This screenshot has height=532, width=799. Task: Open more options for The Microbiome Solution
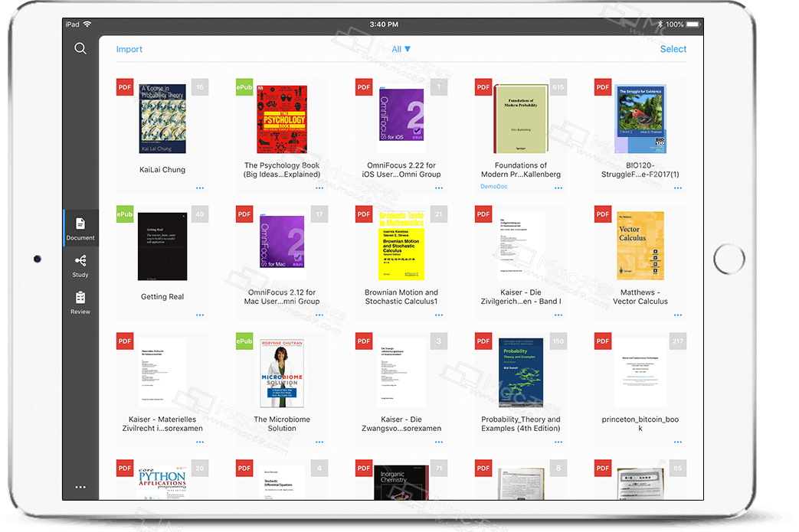[x=319, y=442]
